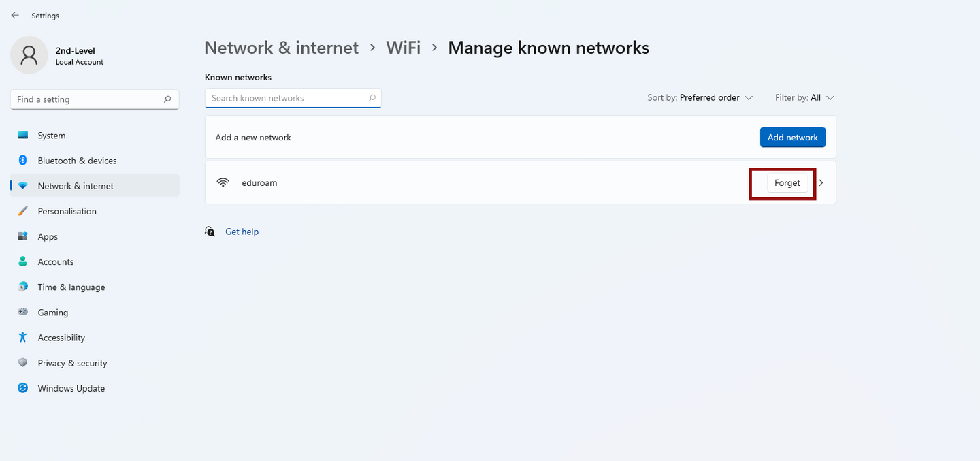Open the 2nd-Level account avatar
This screenshot has height=461, width=980.
click(x=29, y=55)
